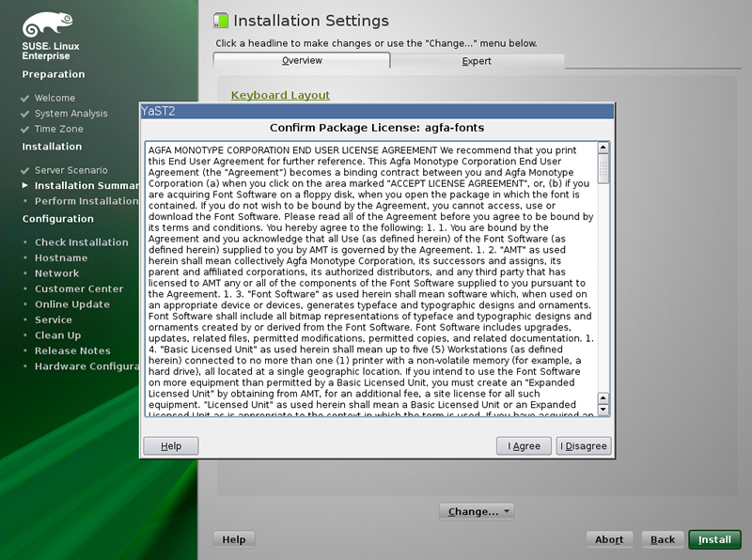This screenshot has height=560, width=752.
Task: Click the System Analysis checkmark icon
Action: tap(25, 114)
